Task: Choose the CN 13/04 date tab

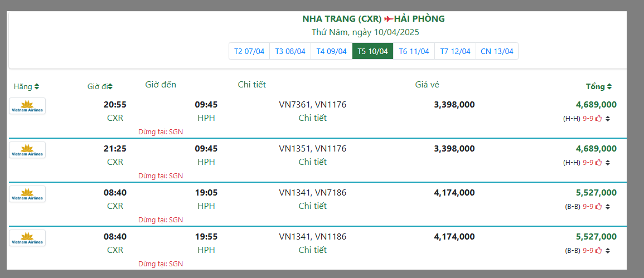Action: [x=497, y=51]
